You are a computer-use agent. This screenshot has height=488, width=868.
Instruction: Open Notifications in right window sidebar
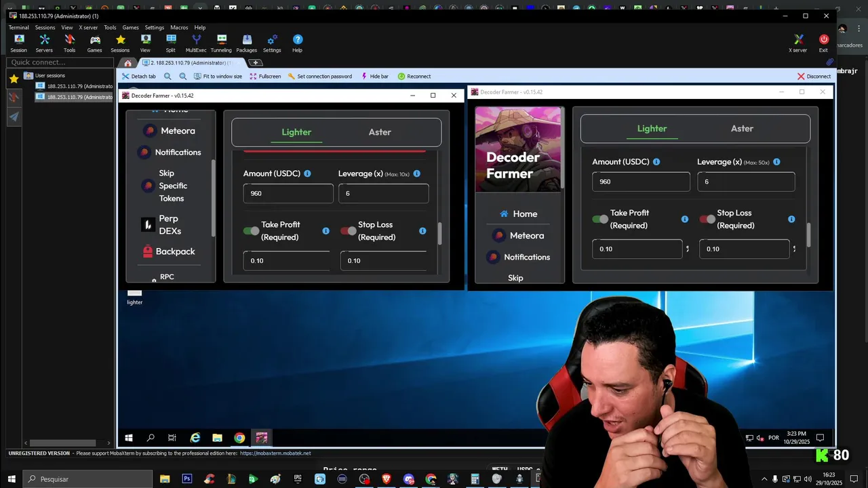click(518, 257)
